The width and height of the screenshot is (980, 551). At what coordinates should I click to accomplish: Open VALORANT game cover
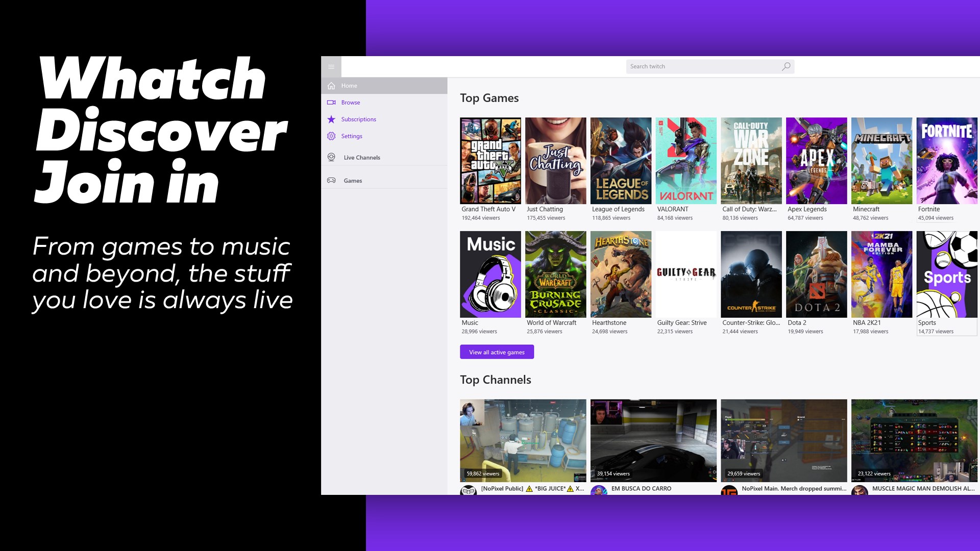point(686,161)
